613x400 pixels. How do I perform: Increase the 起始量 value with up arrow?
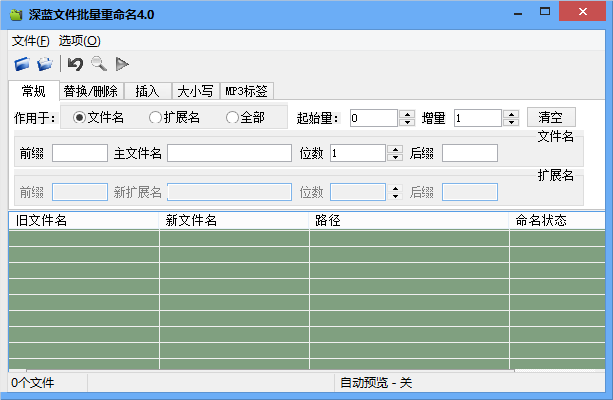point(407,114)
